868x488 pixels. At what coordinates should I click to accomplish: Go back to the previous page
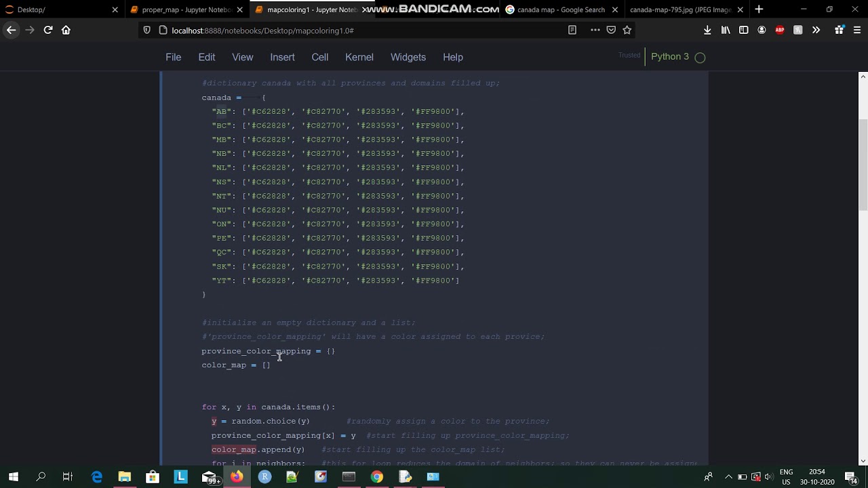pos(12,30)
